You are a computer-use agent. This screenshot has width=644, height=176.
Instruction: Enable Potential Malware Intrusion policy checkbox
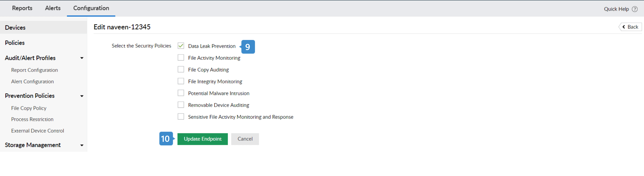(x=181, y=93)
